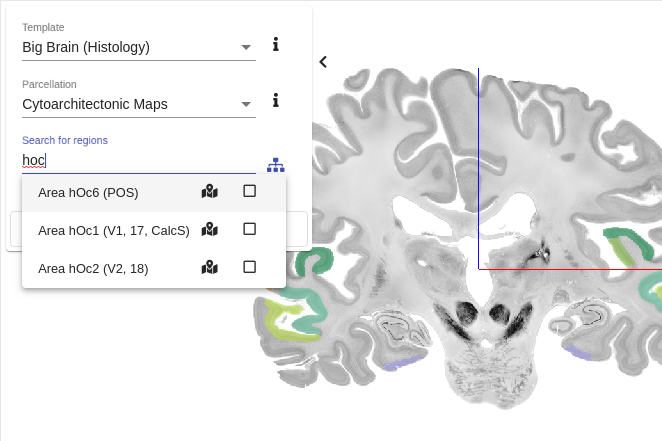This screenshot has height=441, width=662.
Task: Open the region hierarchy tree icon
Action: click(276, 165)
